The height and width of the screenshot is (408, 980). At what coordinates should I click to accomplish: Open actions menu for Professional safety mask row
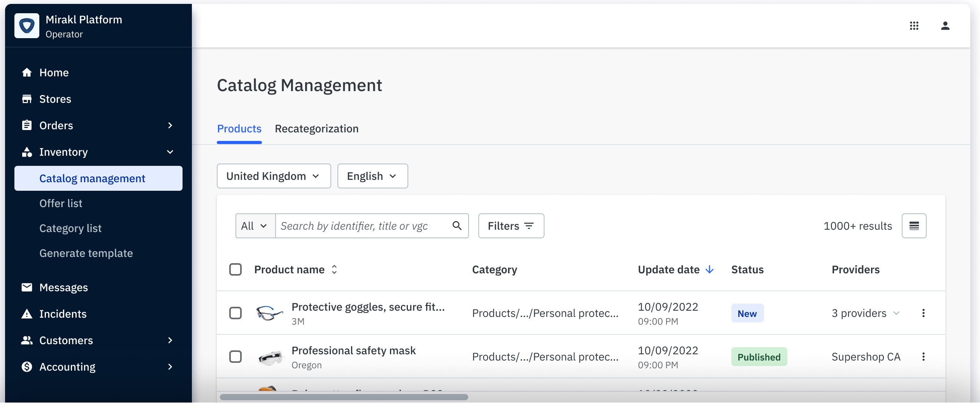pos(924,357)
